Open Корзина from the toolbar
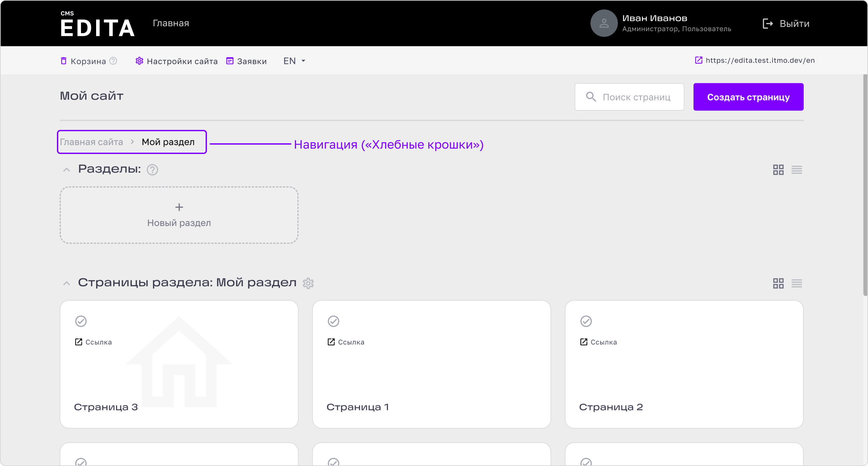868x466 pixels. [x=88, y=61]
